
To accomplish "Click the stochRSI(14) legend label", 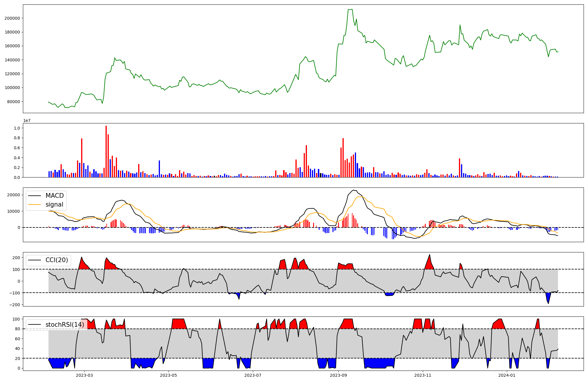I will [x=65, y=325].
